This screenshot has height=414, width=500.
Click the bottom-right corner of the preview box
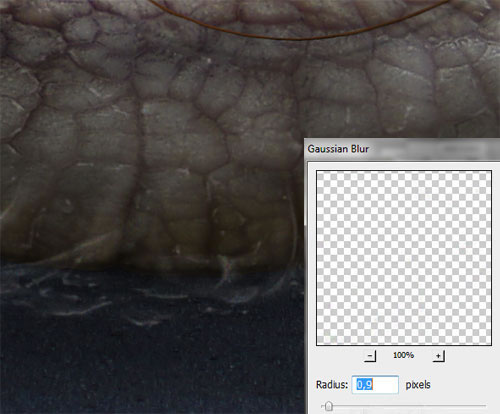coord(491,345)
